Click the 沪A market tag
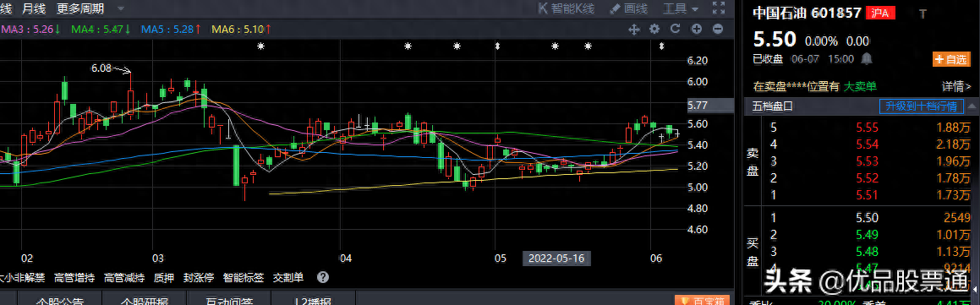The width and height of the screenshot is (980, 305). coord(880,14)
